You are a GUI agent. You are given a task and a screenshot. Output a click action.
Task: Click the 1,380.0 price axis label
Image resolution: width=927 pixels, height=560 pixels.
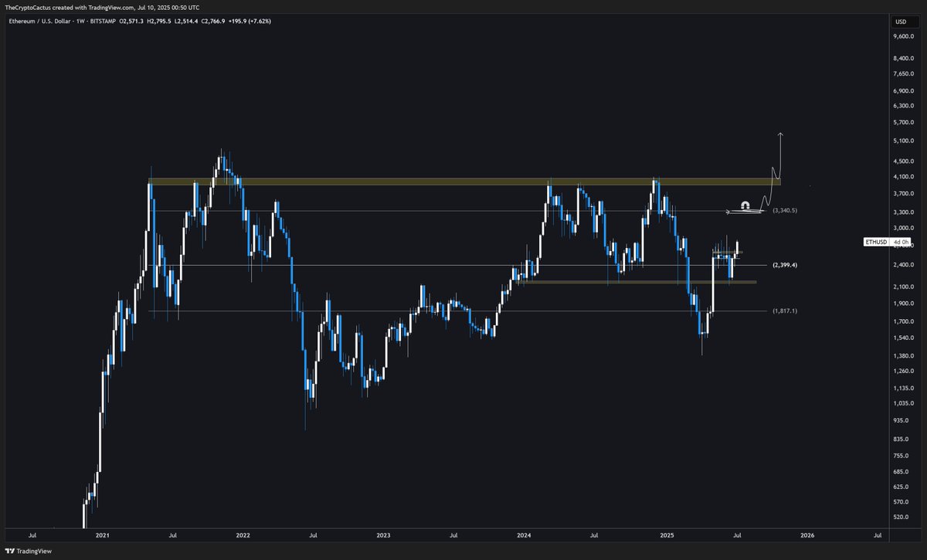[x=904, y=356]
